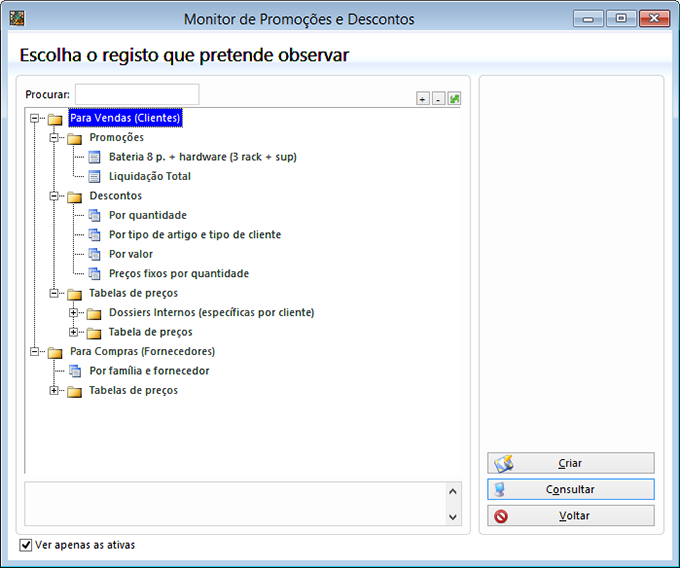Collapse the Promoções node
This screenshot has width=680, height=568.
(x=54, y=137)
